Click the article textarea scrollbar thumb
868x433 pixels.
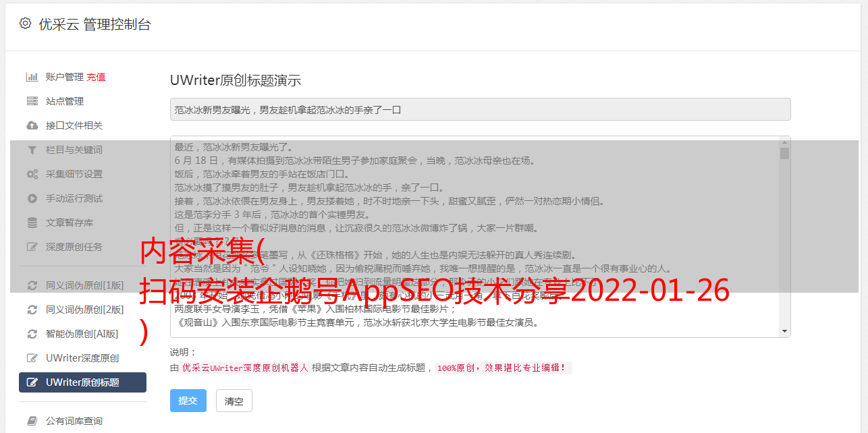tap(784, 153)
